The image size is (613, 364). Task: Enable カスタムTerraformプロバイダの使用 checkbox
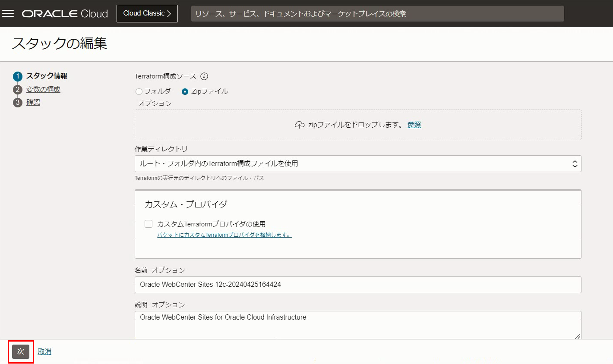coord(149,224)
